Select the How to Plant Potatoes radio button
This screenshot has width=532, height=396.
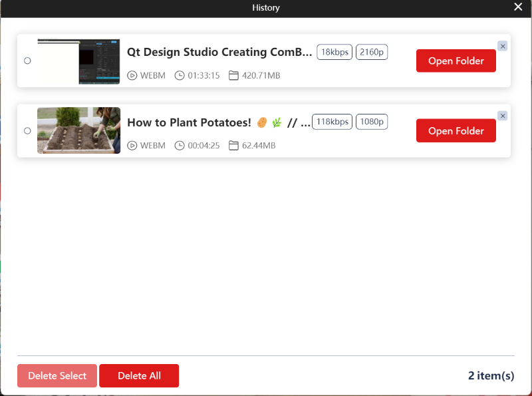[x=27, y=130]
